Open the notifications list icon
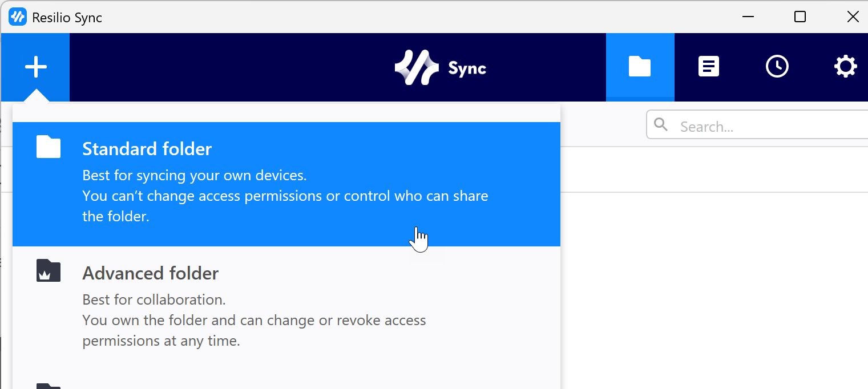This screenshot has height=389, width=868. (708, 67)
